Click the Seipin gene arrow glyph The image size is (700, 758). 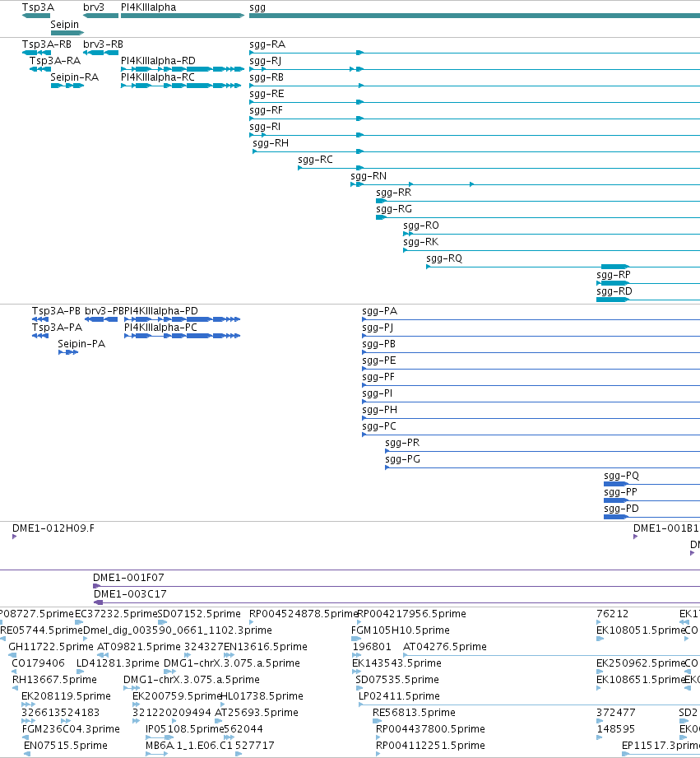[67, 33]
